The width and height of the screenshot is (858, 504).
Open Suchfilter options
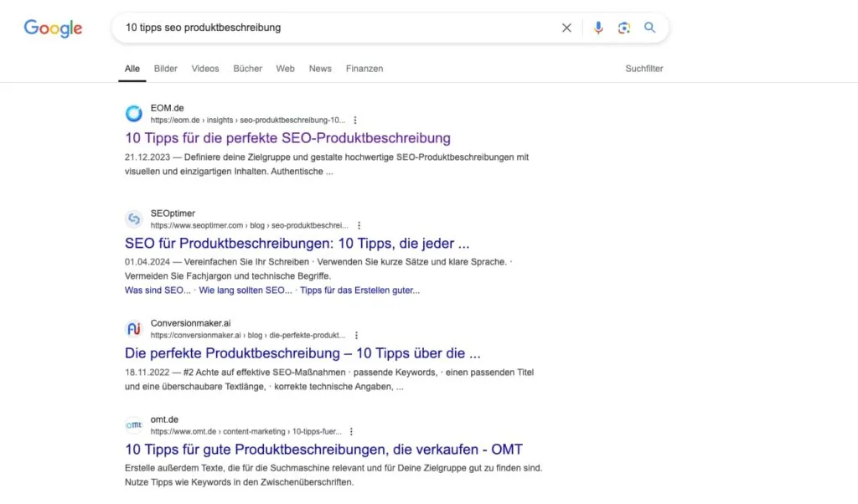[644, 69]
